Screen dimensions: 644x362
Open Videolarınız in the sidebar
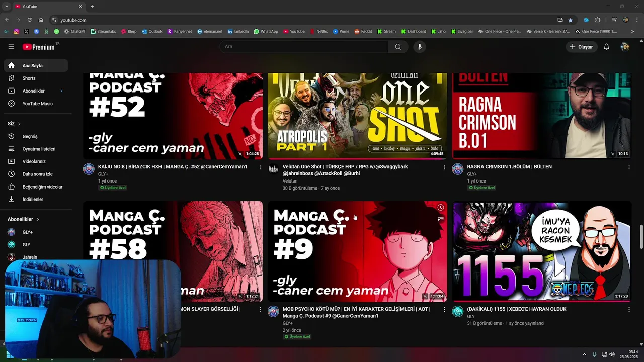click(36, 162)
